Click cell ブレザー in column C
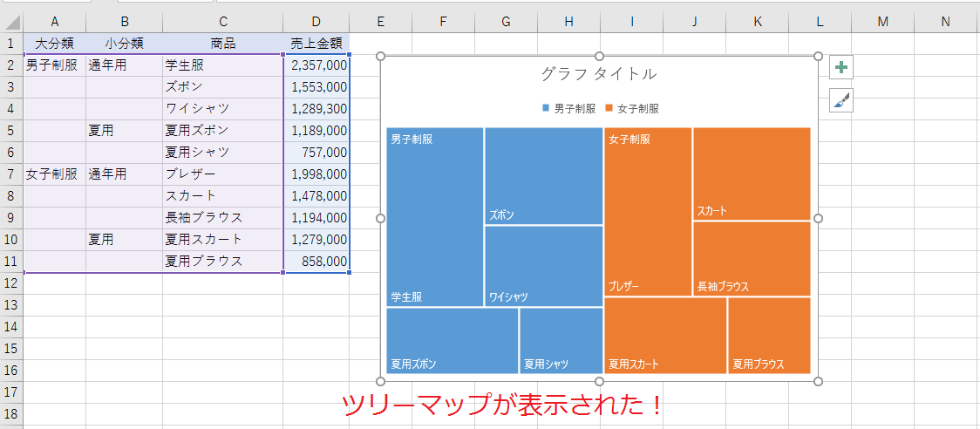Viewport: 980px width, 429px height. (223, 174)
